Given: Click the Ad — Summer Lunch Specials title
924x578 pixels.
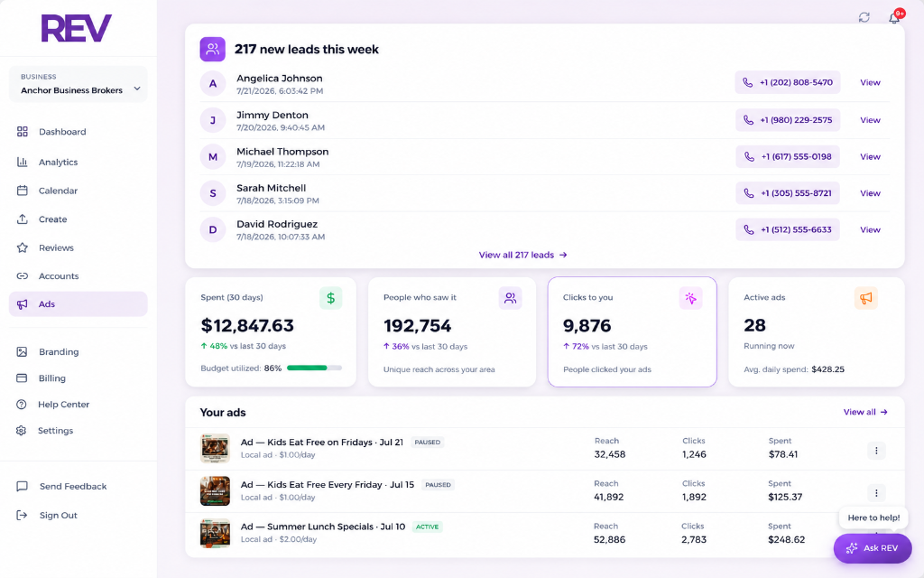Looking at the screenshot, I should pos(323,527).
